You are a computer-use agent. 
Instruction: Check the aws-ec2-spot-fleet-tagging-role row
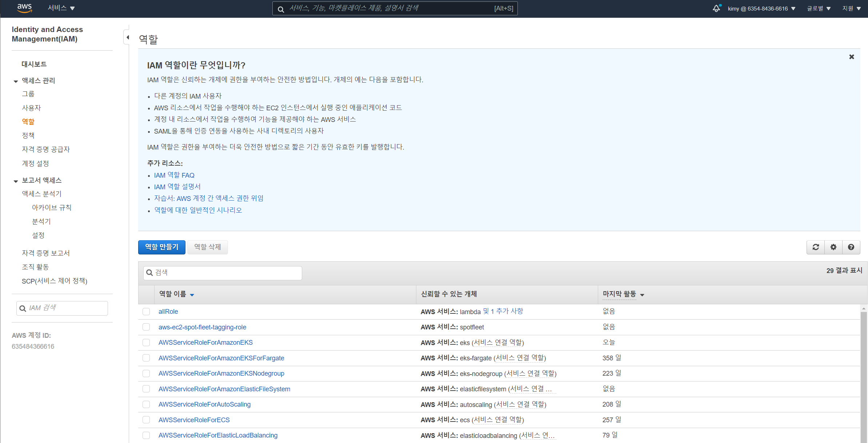(x=146, y=327)
